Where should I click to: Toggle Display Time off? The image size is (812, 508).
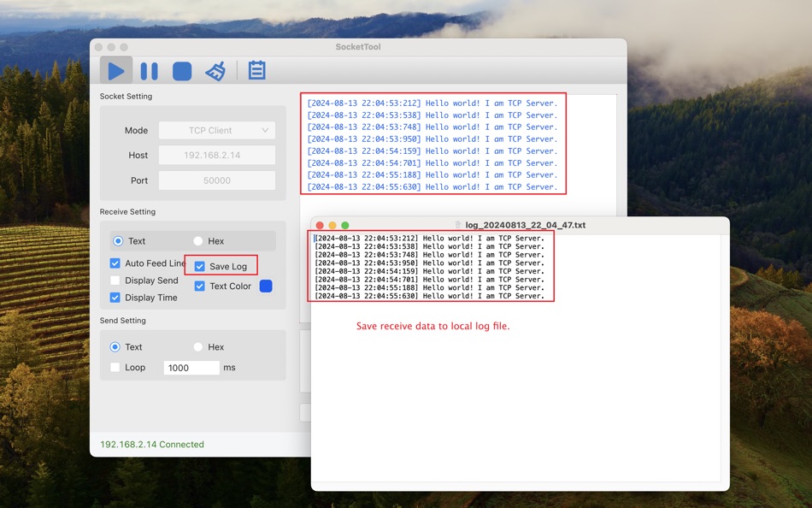click(x=114, y=297)
